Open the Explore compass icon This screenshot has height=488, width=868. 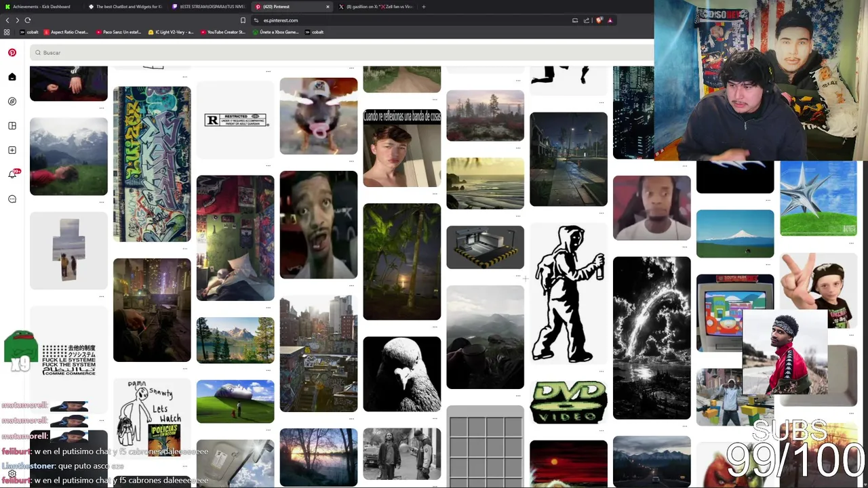12,101
